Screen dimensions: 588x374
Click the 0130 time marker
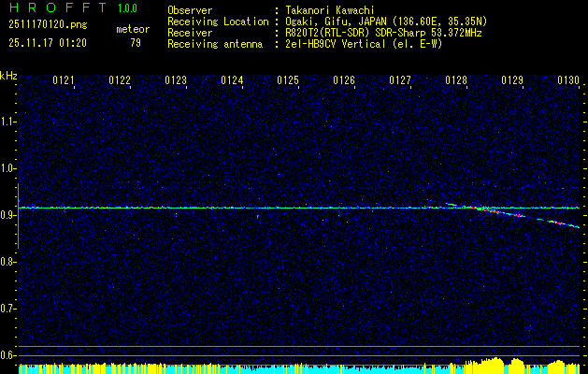[x=568, y=80]
